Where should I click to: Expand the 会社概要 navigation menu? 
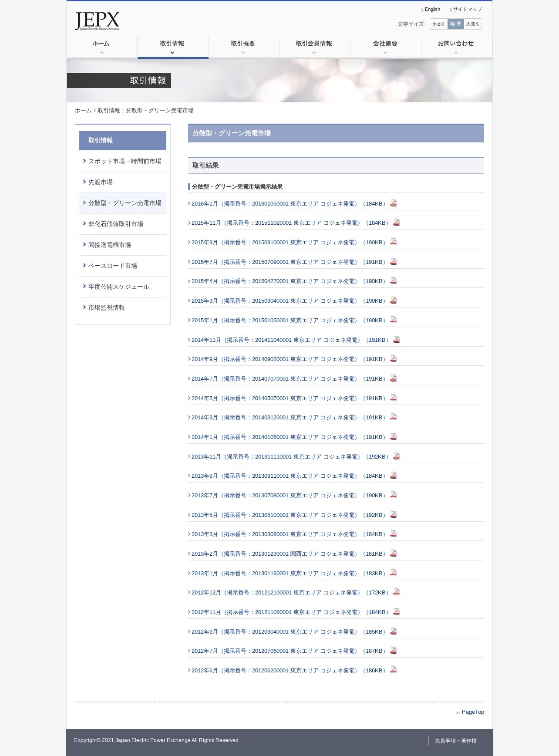386,47
